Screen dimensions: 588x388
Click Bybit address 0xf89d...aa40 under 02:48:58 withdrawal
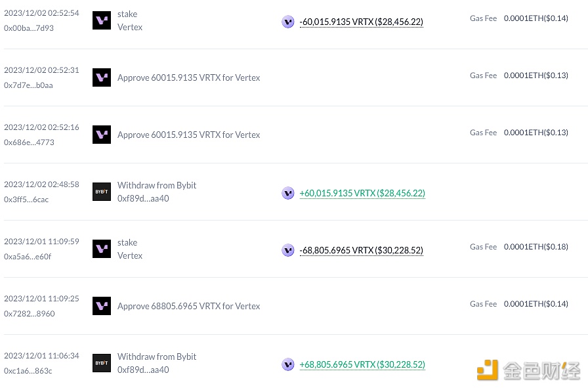(x=143, y=198)
